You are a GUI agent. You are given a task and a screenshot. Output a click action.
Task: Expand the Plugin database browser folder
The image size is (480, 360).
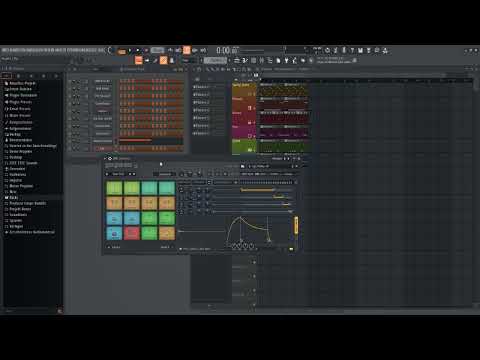(21, 95)
